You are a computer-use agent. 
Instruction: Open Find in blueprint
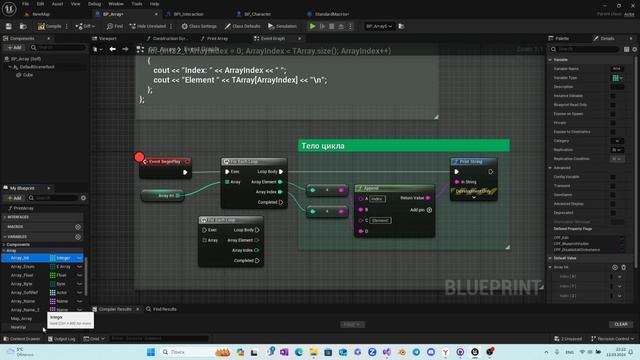[115, 26]
